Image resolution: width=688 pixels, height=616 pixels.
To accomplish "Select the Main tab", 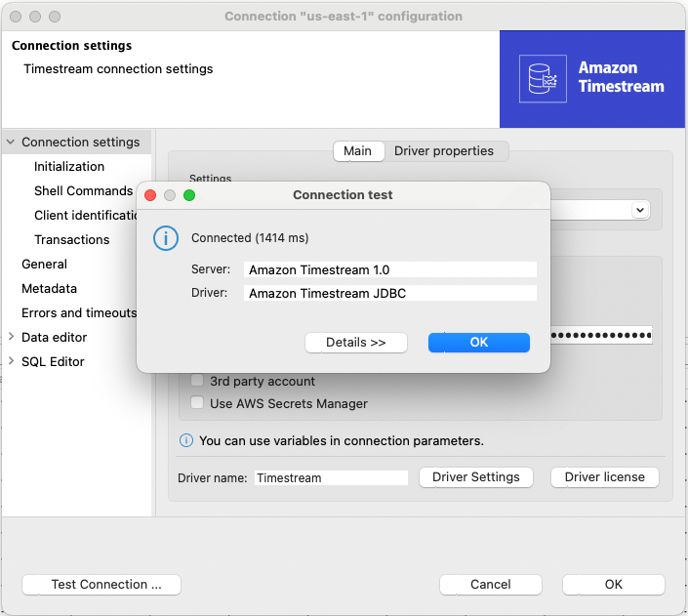I will [357, 151].
